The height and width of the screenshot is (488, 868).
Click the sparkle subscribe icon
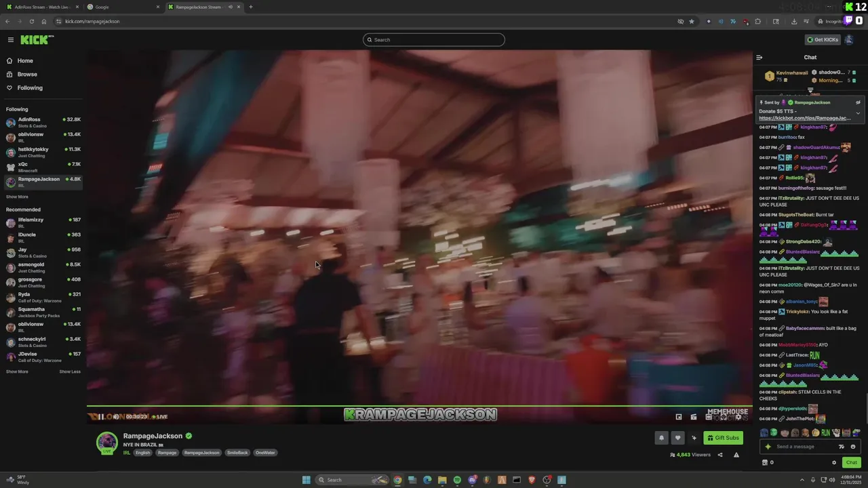point(694,438)
